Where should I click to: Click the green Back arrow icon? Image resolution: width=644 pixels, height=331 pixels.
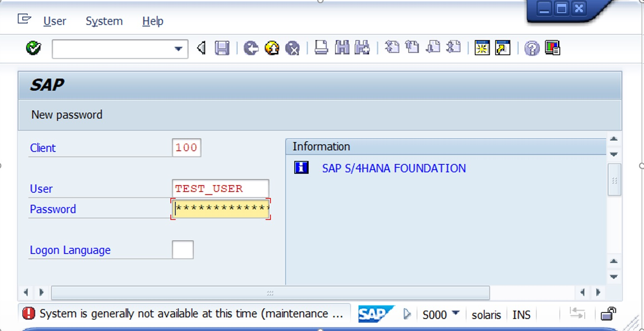(x=251, y=48)
